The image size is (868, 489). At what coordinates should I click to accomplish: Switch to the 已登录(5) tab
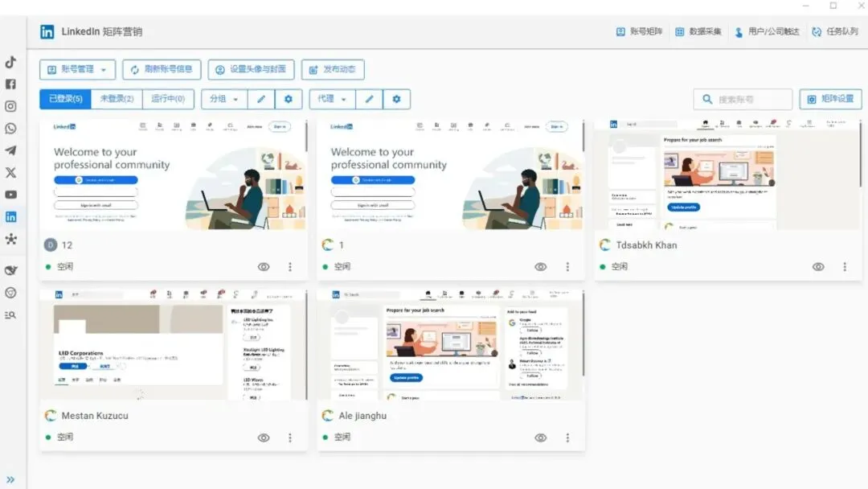(65, 99)
